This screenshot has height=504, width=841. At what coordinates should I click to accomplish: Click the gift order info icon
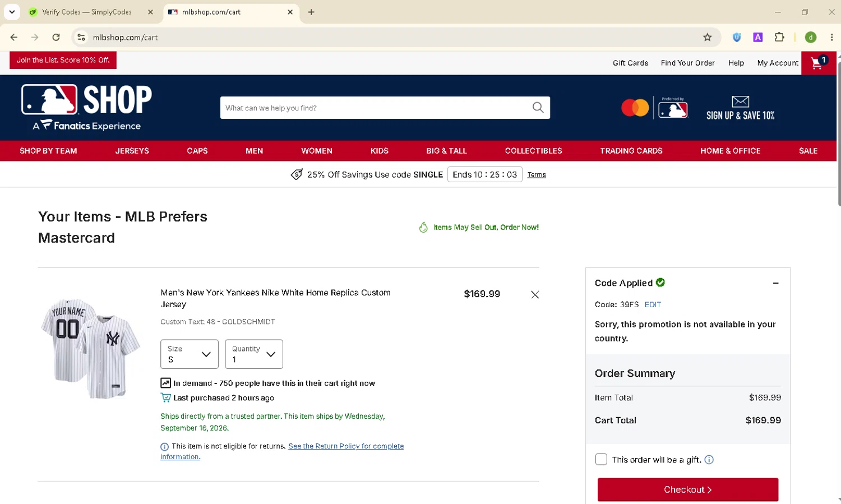click(709, 460)
